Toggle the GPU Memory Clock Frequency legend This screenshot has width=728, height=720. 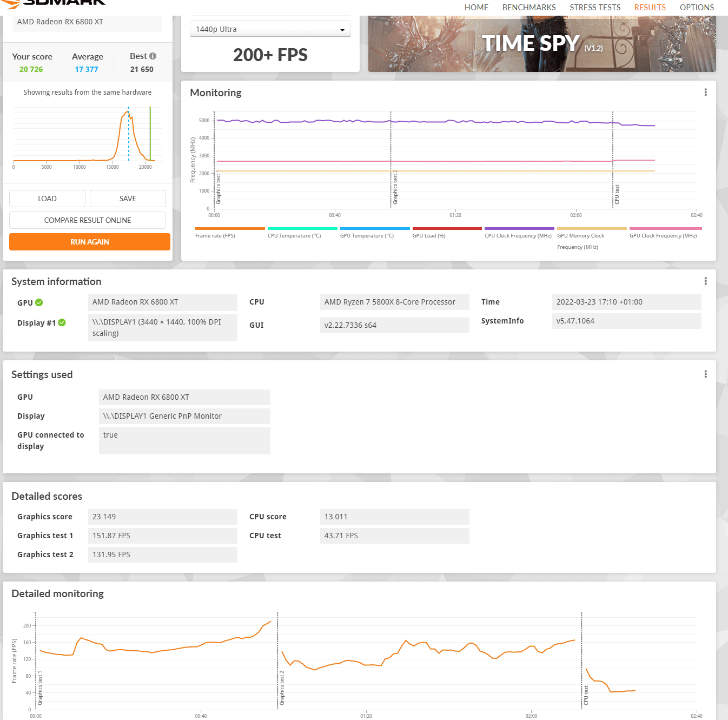pyautogui.click(x=592, y=239)
